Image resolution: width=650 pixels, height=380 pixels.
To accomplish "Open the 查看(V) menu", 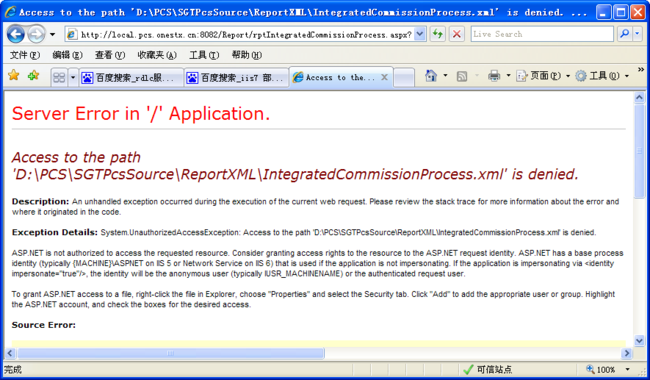I will click(x=110, y=55).
